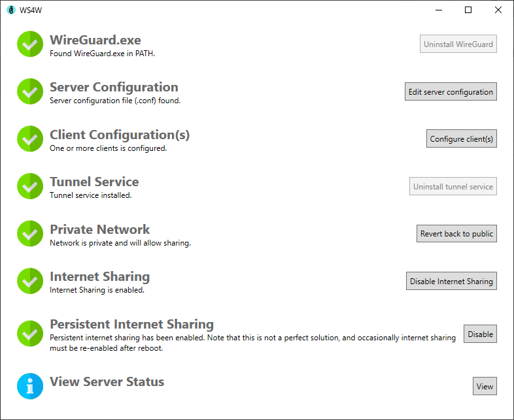The image size is (514, 420).
Task: Click the Persistent Internet Sharing heading
Action: tap(131, 324)
